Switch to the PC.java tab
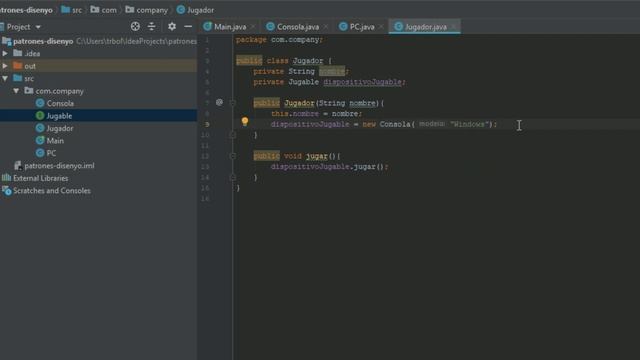Screen dimensions: 640x360 click(x=362, y=27)
